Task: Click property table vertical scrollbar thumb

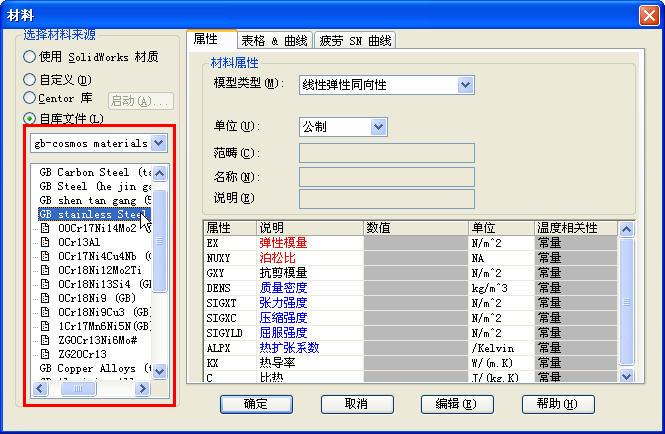Action: click(626, 302)
